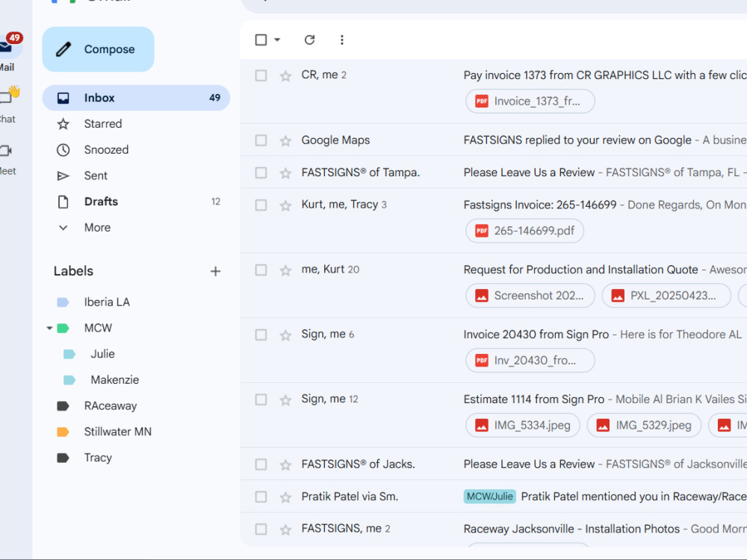747x560 pixels.
Task: Select the Julie sublabel
Action: point(102,354)
